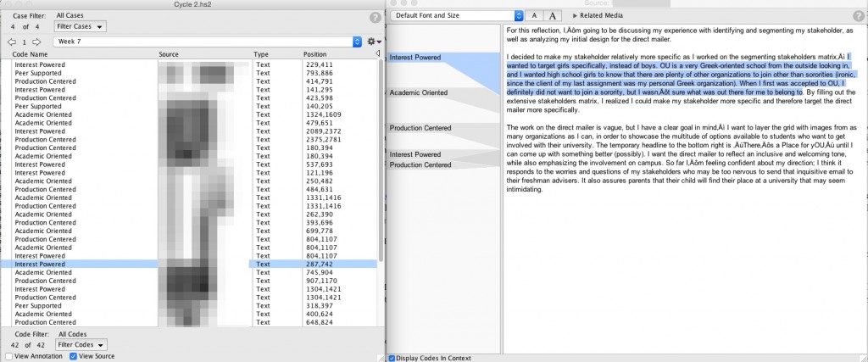Open the Default Font and Size dropdown
Viewport: 868px width, 362px height.
456,15
